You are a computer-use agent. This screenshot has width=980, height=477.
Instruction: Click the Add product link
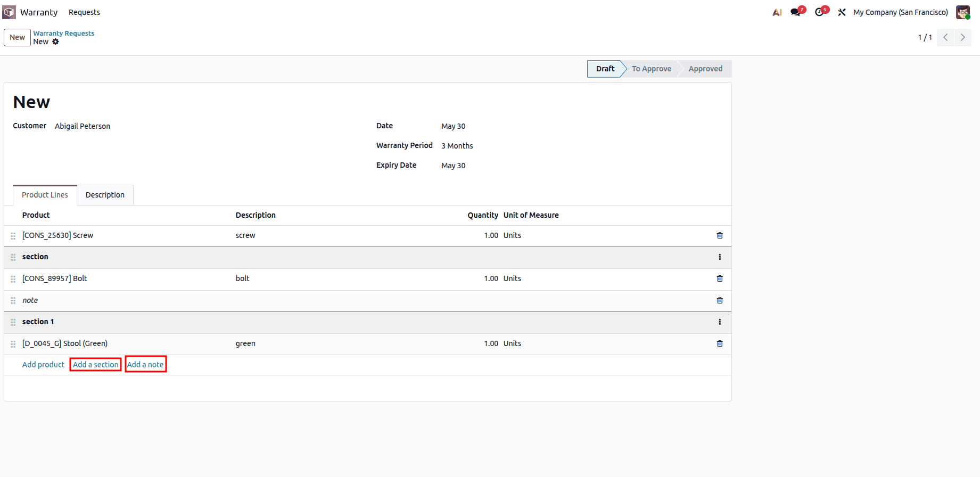(43, 365)
